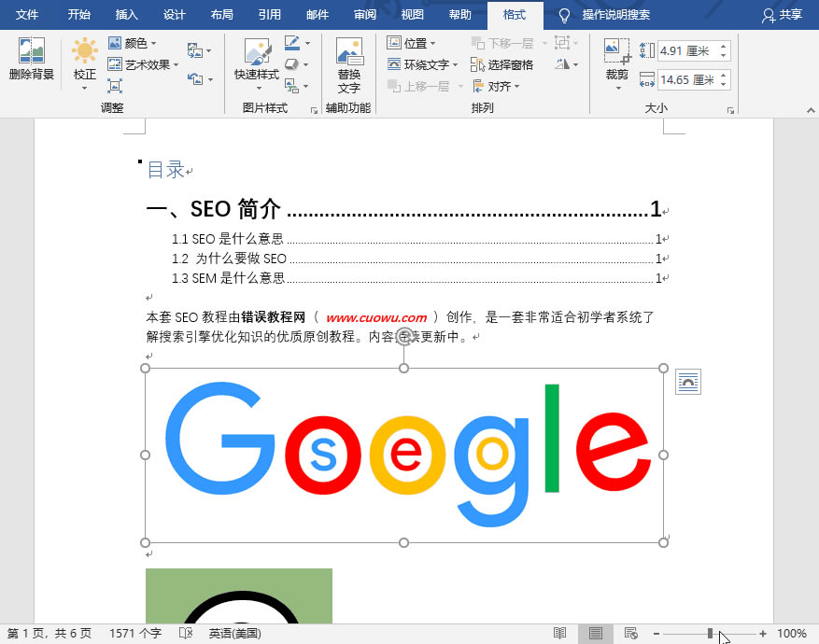Switch to Print Layout view
Image resolution: width=819 pixels, height=644 pixels.
click(596, 633)
